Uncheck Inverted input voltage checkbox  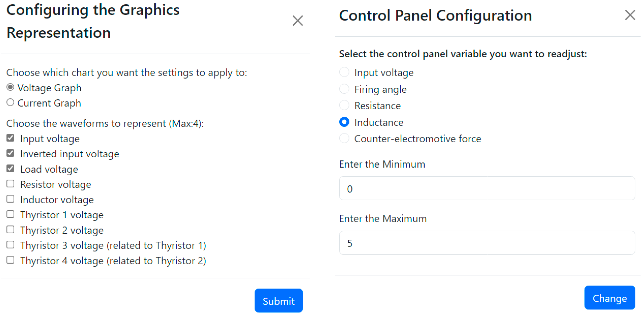click(x=10, y=153)
